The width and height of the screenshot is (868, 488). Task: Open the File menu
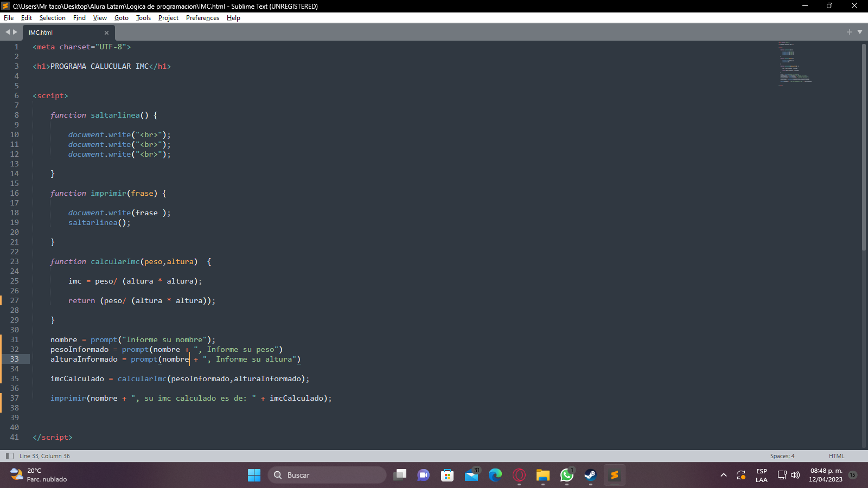tap(9, 18)
